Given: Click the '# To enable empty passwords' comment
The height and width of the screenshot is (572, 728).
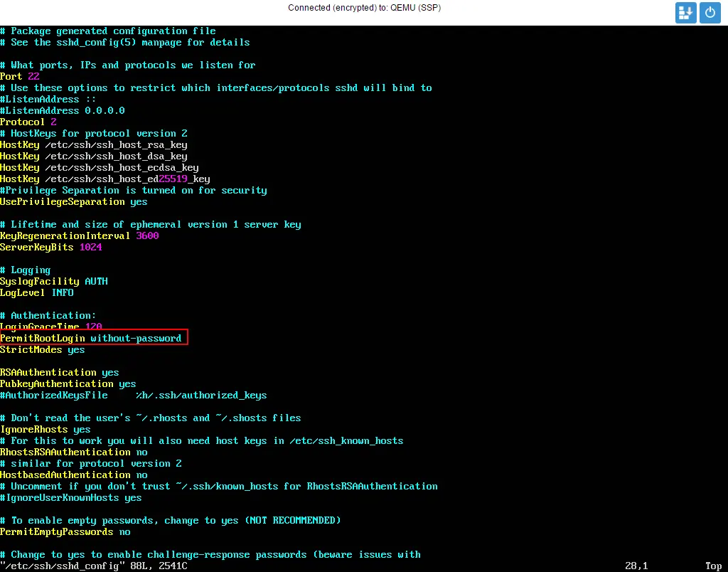Looking at the screenshot, I should click(171, 521).
